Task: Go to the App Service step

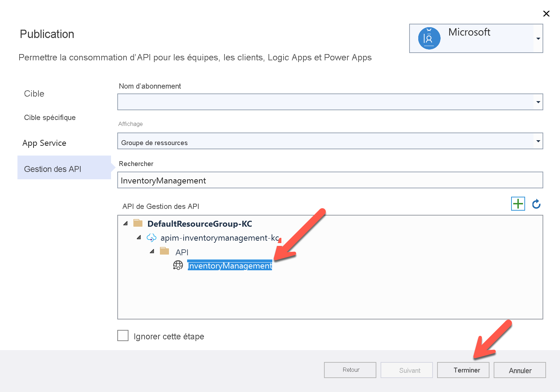Action: [x=44, y=143]
